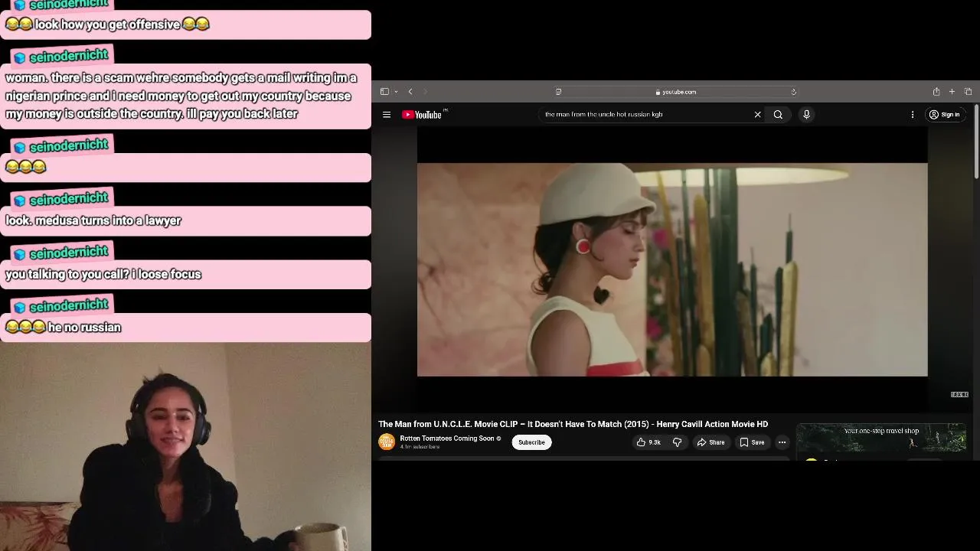Clear the YouTube search box with X

(x=758, y=115)
